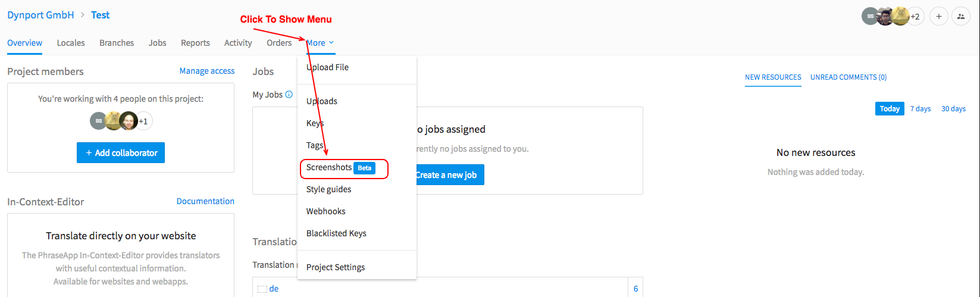This screenshot has width=980, height=297.
Task: Switch range to 30 days
Action: [953, 109]
